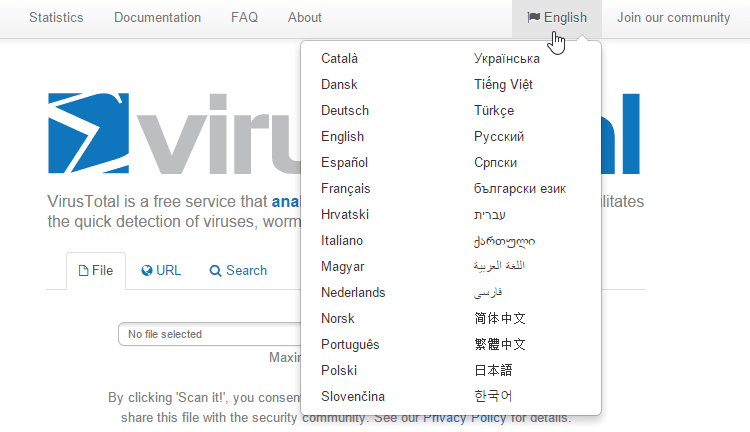Go to Documentation
750x432 pixels.
point(157,18)
